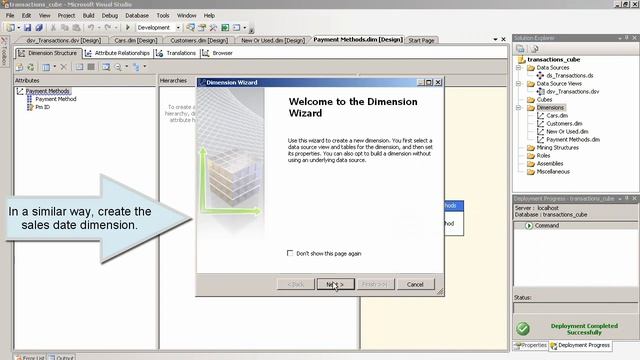Screen dimensions: 640x360
Task: Click the Solution Explorer Properties toolbar icon
Action: tap(520, 49)
